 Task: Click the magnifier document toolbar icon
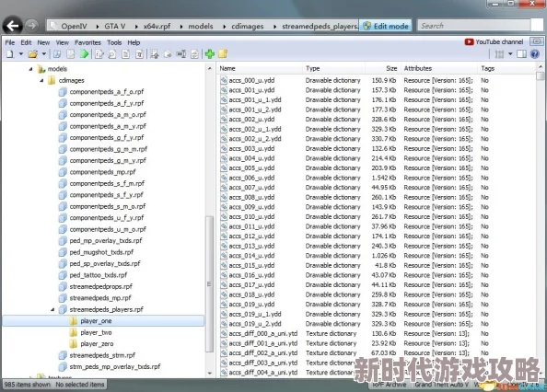click(112, 54)
